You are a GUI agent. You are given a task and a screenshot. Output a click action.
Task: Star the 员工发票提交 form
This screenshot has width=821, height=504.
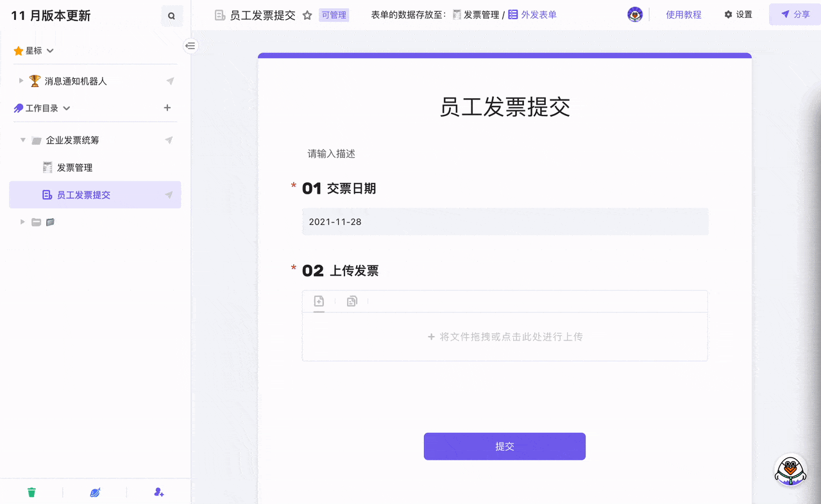[x=307, y=15]
